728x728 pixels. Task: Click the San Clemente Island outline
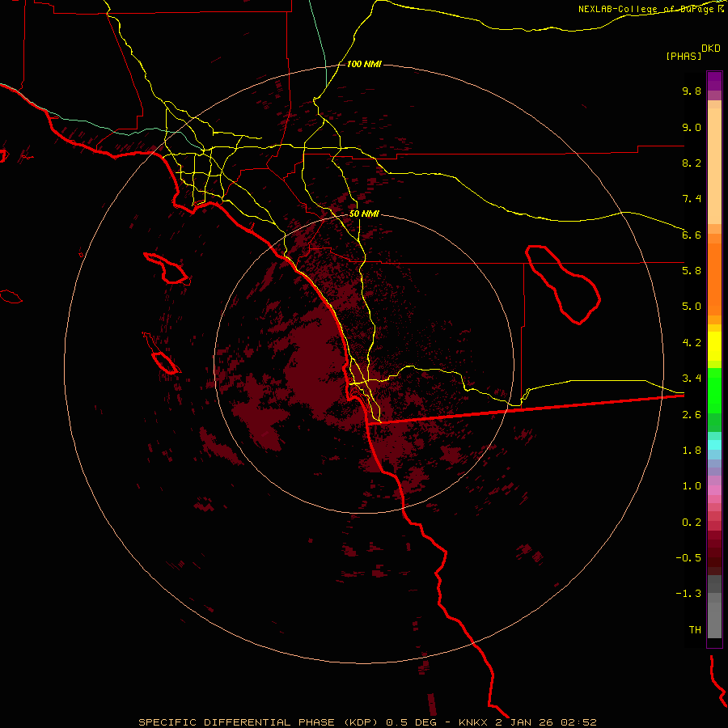click(161, 353)
